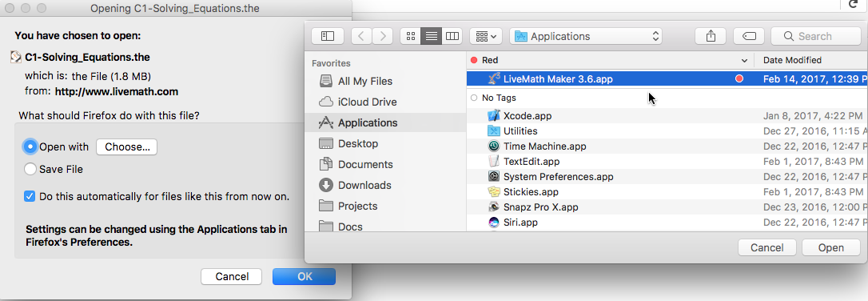Select the Xcode.app icon
868x301 pixels.
tap(494, 116)
